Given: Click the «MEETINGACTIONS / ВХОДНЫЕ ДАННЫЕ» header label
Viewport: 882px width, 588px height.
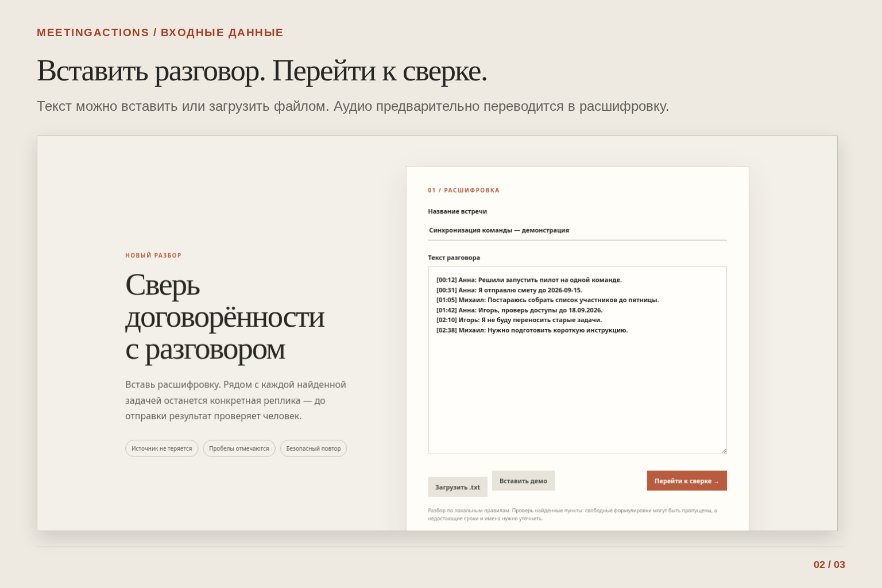Looking at the screenshot, I should click(160, 33).
